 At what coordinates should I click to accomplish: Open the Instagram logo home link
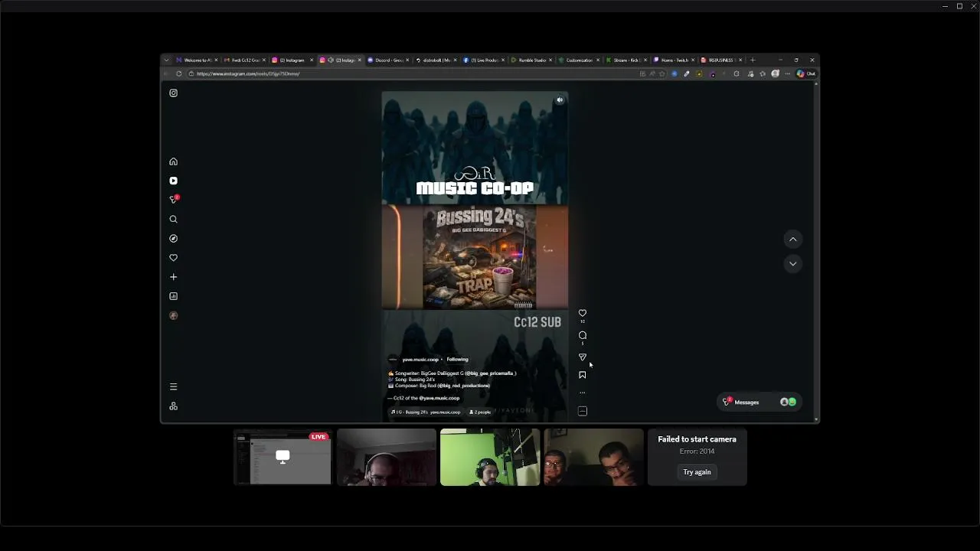click(x=173, y=93)
